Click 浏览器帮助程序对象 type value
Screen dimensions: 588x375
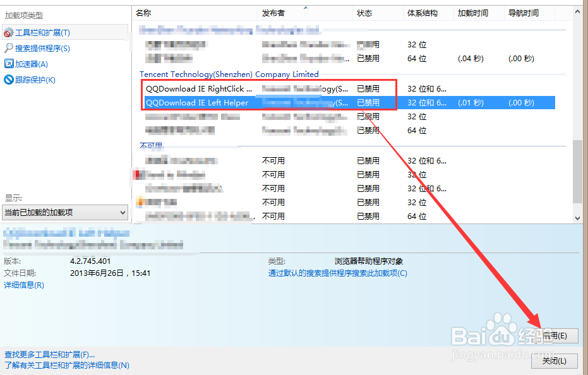369,261
